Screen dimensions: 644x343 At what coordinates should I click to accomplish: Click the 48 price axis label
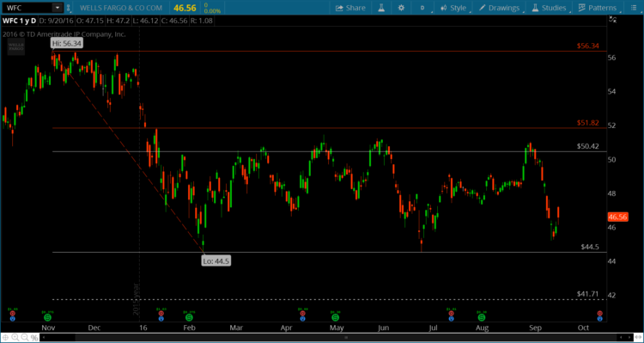click(612, 193)
